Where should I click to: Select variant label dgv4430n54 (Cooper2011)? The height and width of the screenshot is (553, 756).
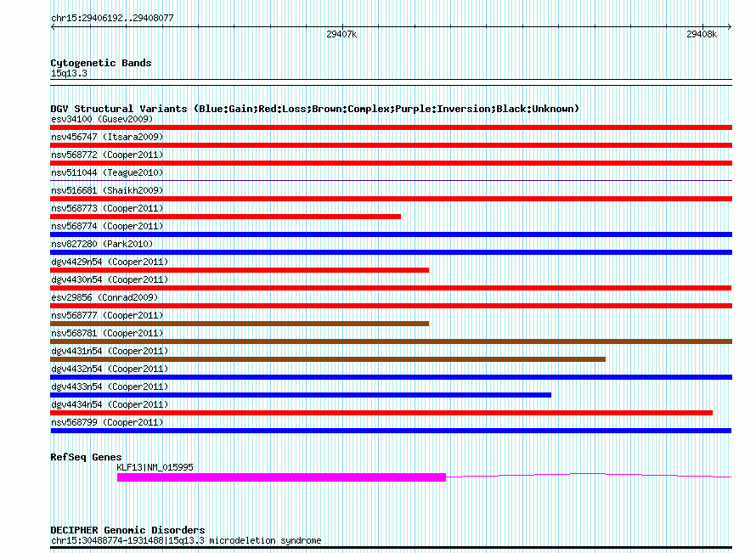pyautogui.click(x=110, y=279)
